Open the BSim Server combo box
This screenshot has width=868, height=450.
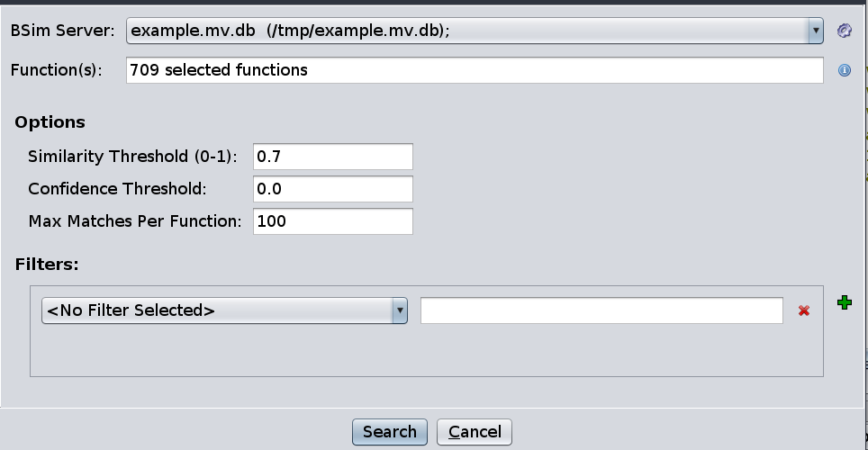468,31
